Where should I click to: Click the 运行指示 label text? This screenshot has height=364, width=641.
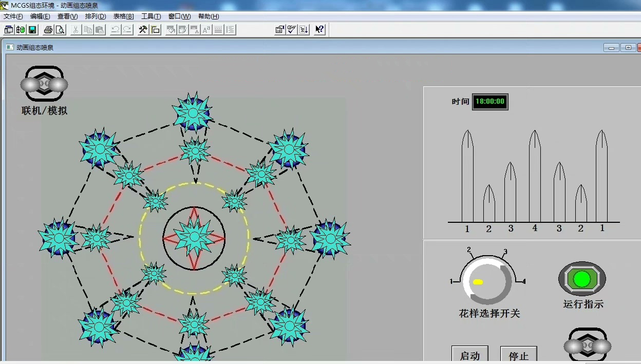[583, 304]
